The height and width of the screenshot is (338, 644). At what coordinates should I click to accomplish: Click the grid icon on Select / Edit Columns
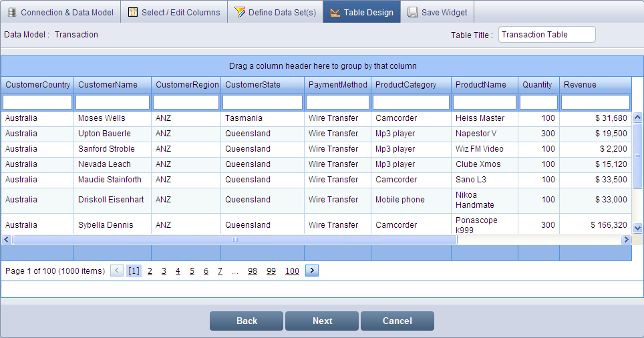[133, 12]
